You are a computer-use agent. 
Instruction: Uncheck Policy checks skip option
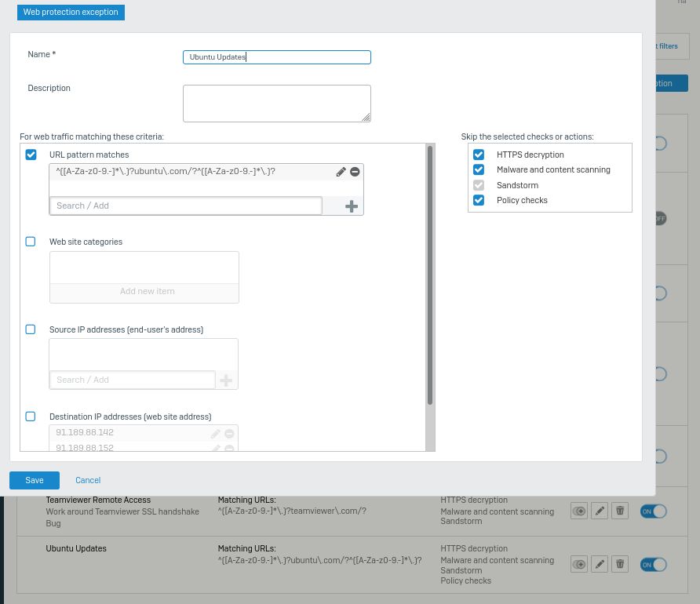[479, 200]
